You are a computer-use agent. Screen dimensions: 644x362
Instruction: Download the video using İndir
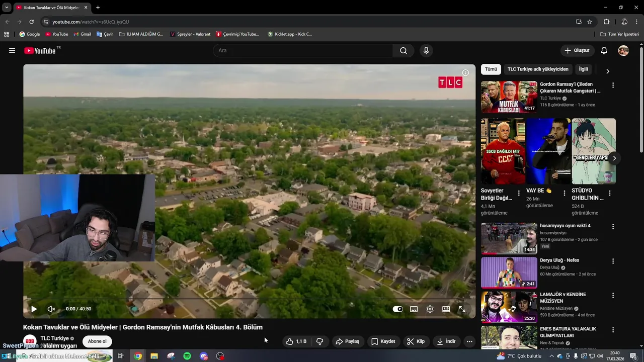(x=446, y=341)
